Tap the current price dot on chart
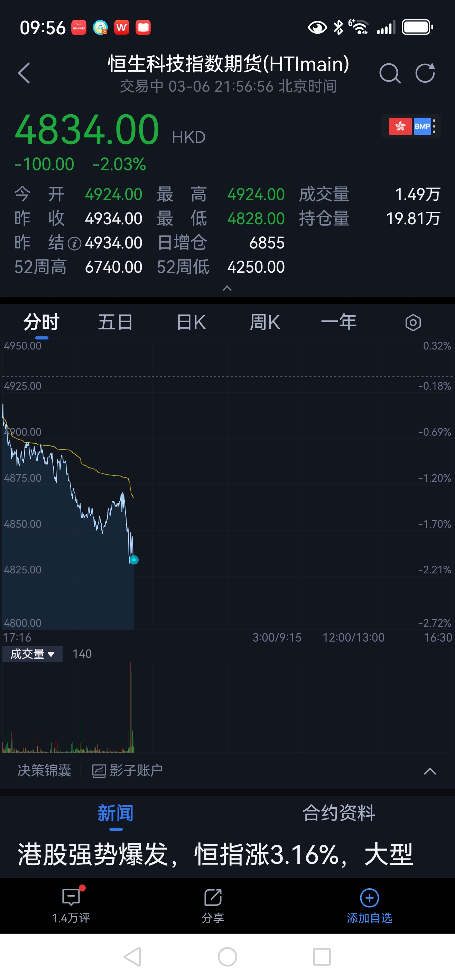The image size is (455, 980). [134, 560]
